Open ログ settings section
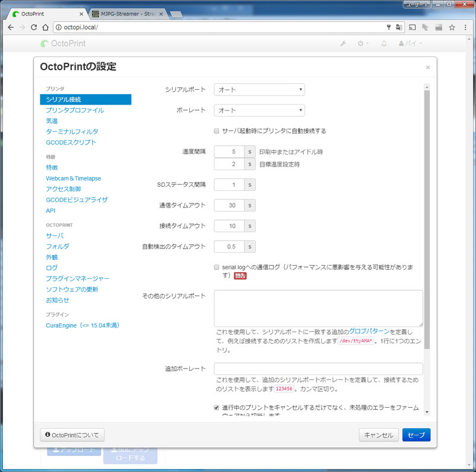 (52, 268)
